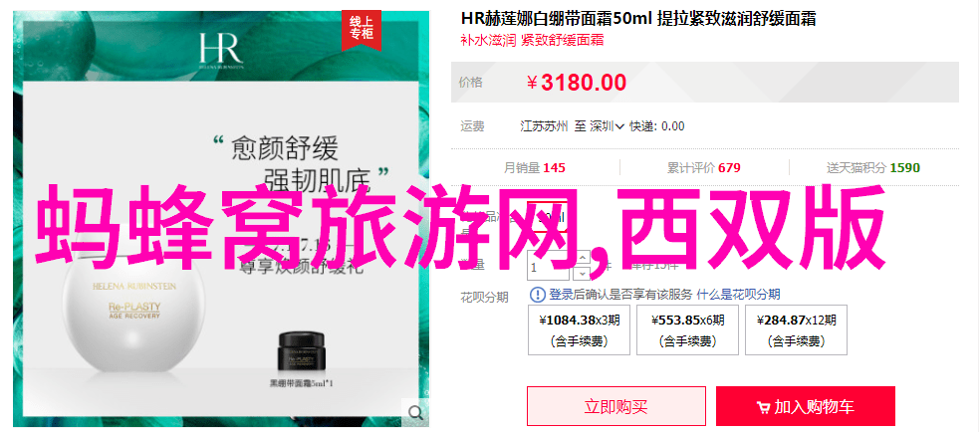
Task: Click the 加入购物车 button
Action: 806,406
